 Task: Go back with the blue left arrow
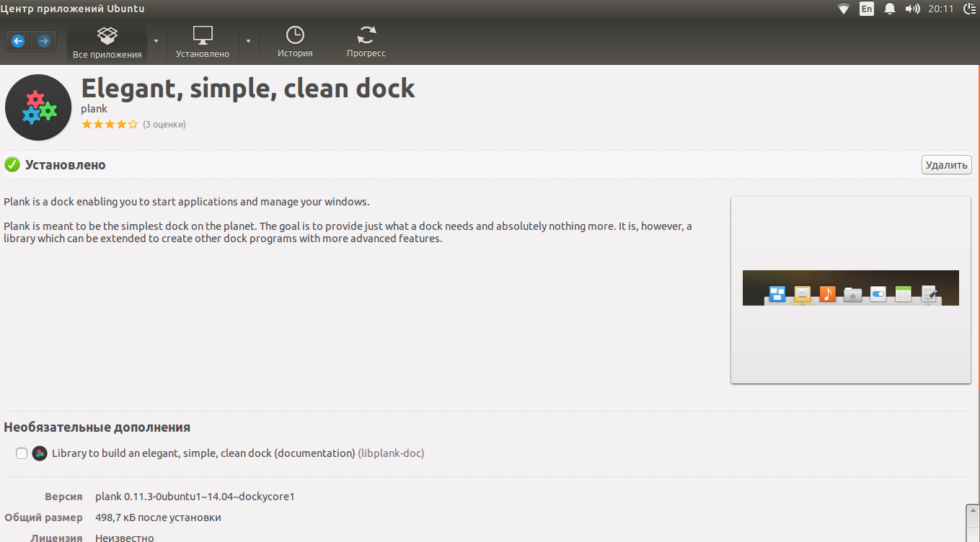point(18,41)
